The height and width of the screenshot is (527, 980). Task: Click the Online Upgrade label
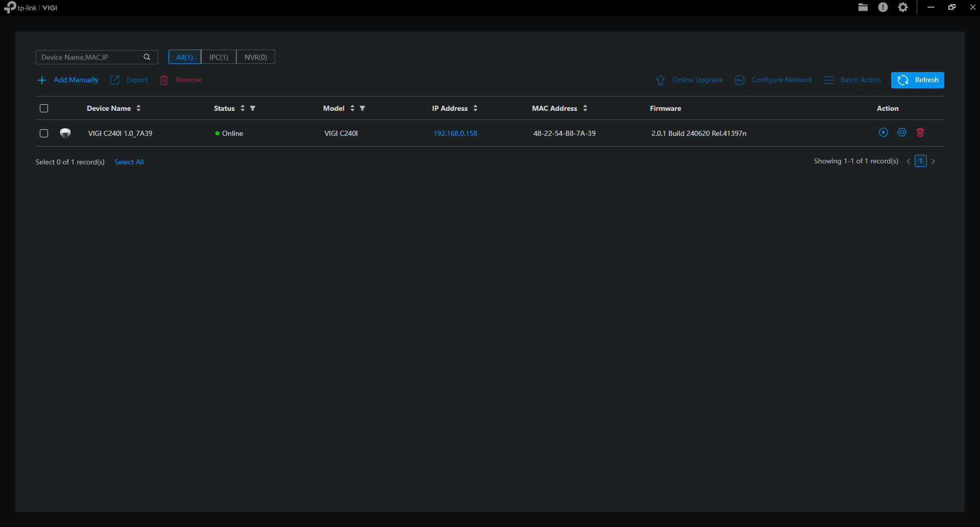click(x=697, y=80)
